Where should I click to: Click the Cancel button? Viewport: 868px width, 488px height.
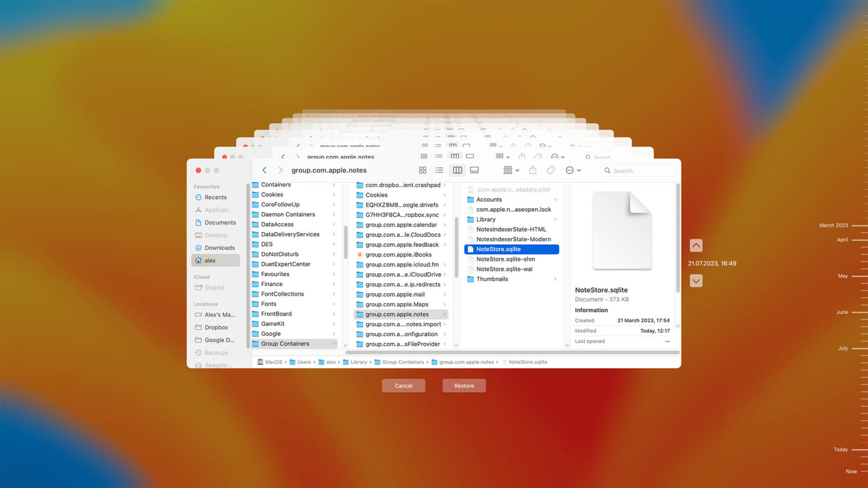click(404, 386)
